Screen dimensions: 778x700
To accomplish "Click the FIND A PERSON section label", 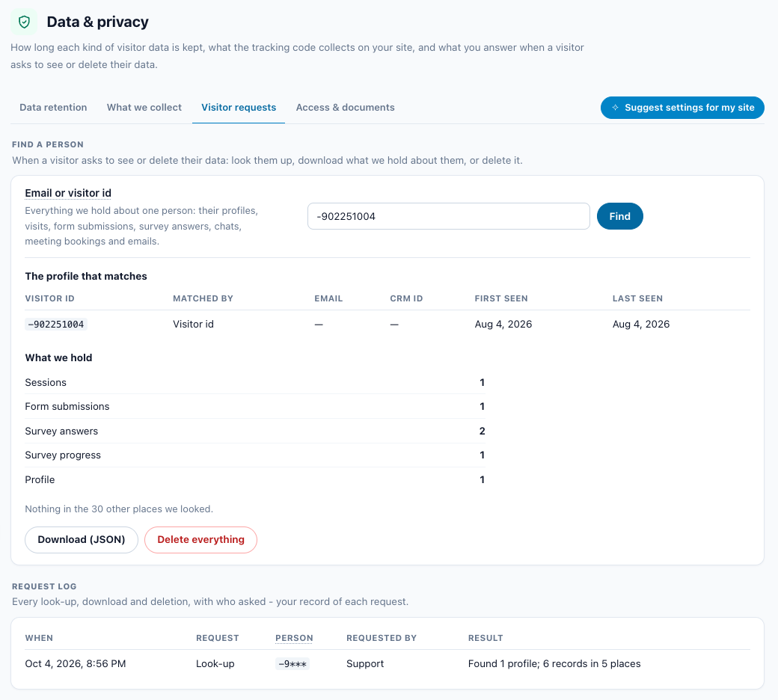I will point(48,145).
